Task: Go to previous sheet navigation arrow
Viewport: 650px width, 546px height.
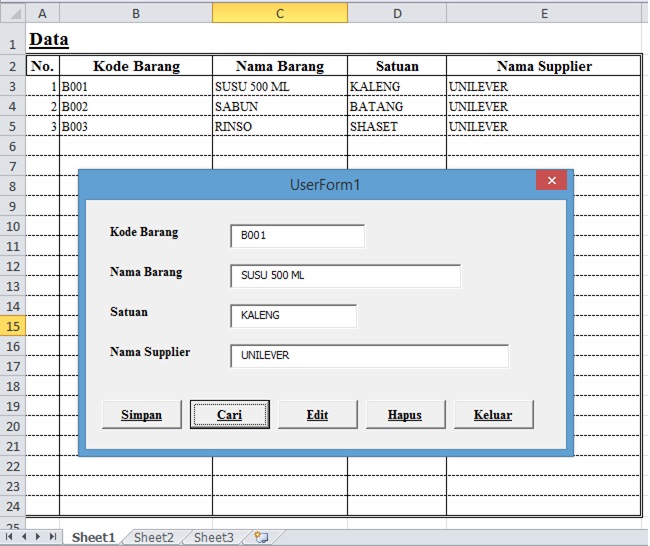Action: (x=24, y=537)
